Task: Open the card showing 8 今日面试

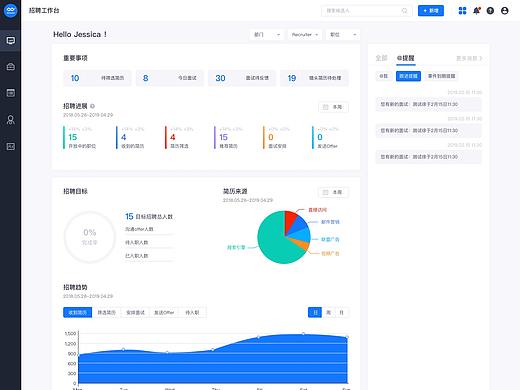Action: pyautogui.click(x=169, y=78)
